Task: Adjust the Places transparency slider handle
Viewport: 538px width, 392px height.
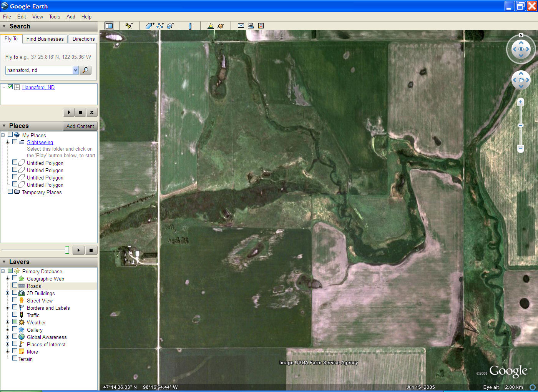Action: coord(67,250)
